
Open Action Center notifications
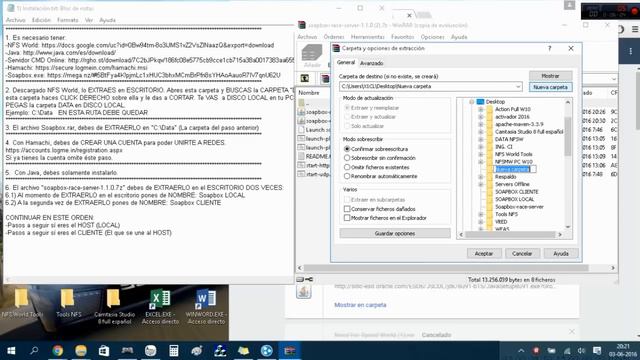click(597, 351)
